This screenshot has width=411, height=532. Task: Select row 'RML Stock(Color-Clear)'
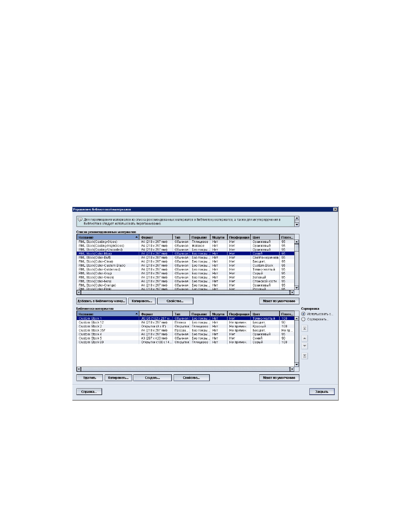185,261
